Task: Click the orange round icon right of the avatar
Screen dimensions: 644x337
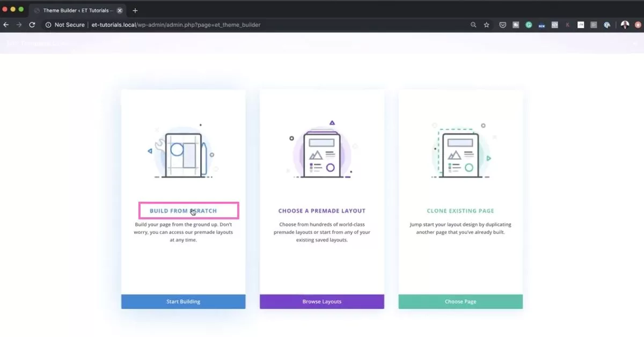Action: [638, 25]
